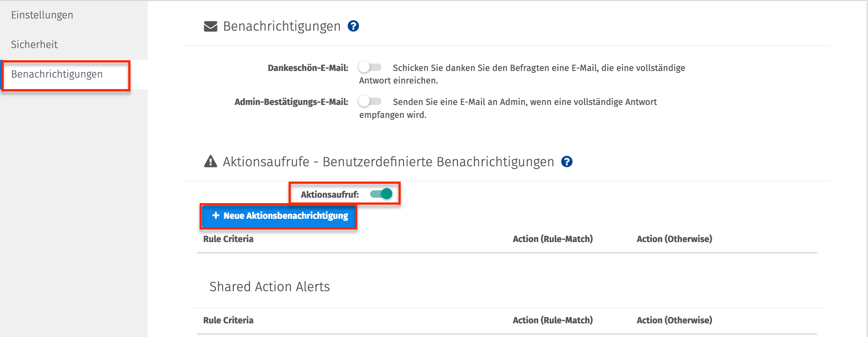Viewport: 868px width, 337px height.
Task: Click the Aktionsaufruf label text
Action: point(331,193)
